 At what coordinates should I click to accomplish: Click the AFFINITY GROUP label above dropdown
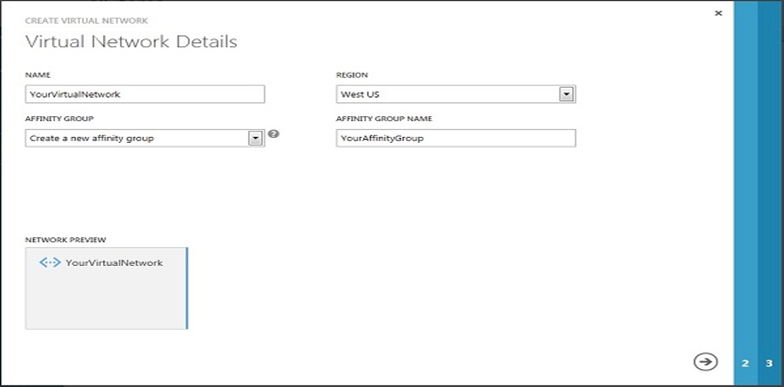click(x=60, y=119)
